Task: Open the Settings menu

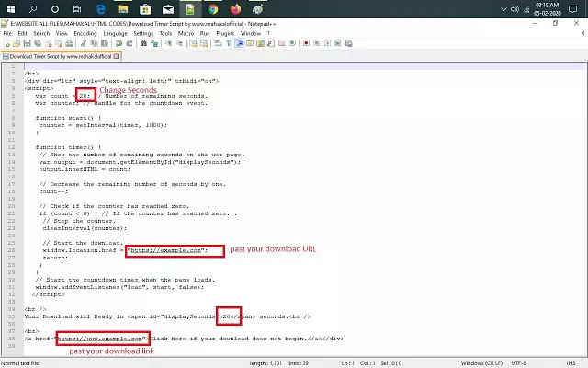Action: [x=143, y=33]
